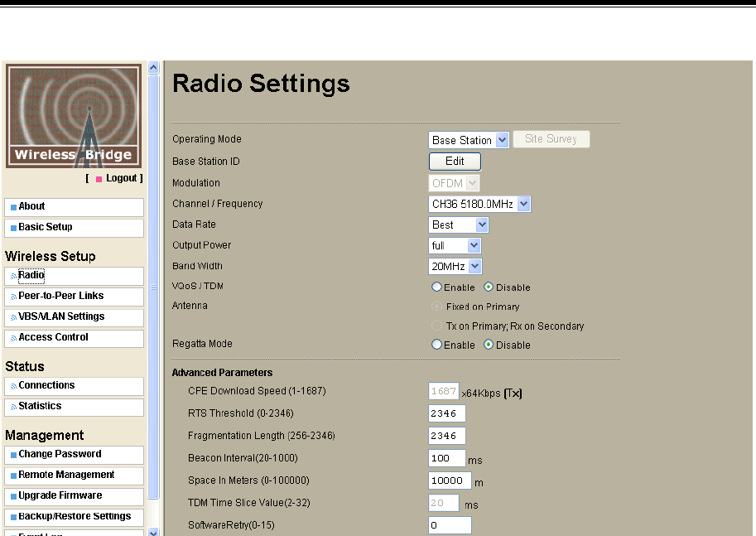Click the signal icon beside Statistics
This screenshot has width=756, height=536.
(x=13, y=408)
